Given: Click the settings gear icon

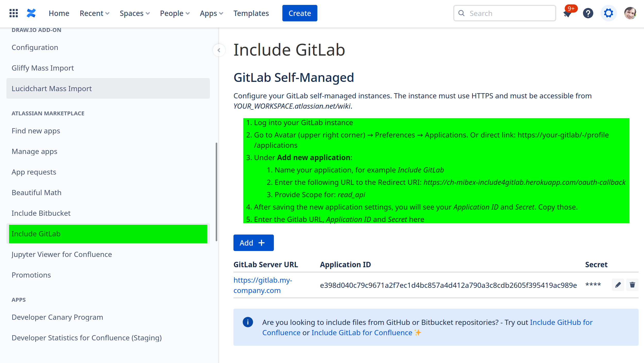Looking at the screenshot, I should pyautogui.click(x=608, y=13).
